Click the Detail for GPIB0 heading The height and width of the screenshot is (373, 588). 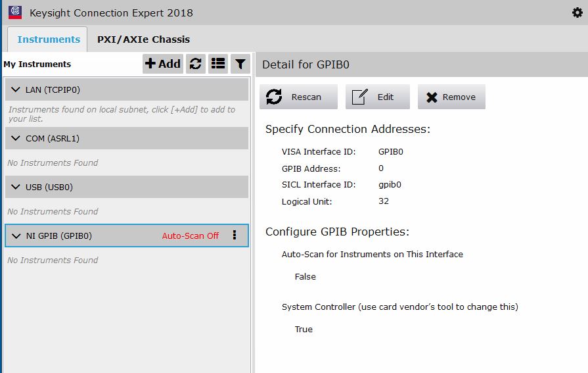(x=305, y=64)
